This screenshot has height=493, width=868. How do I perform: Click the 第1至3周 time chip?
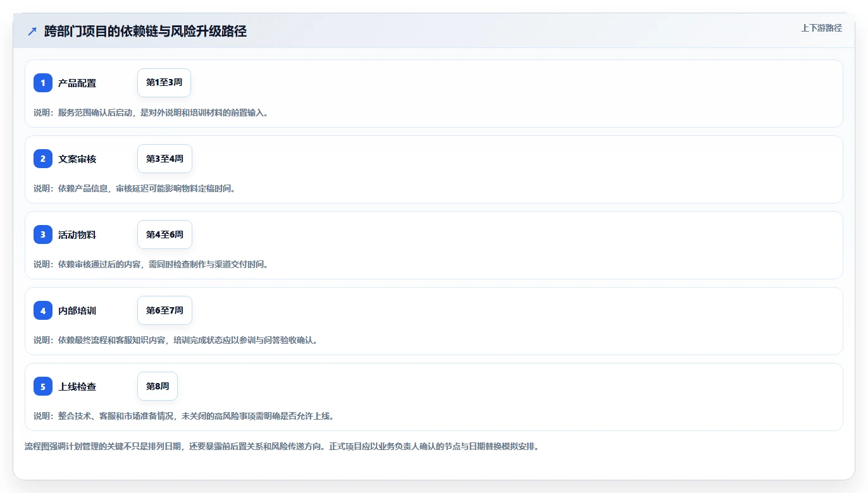[164, 83]
